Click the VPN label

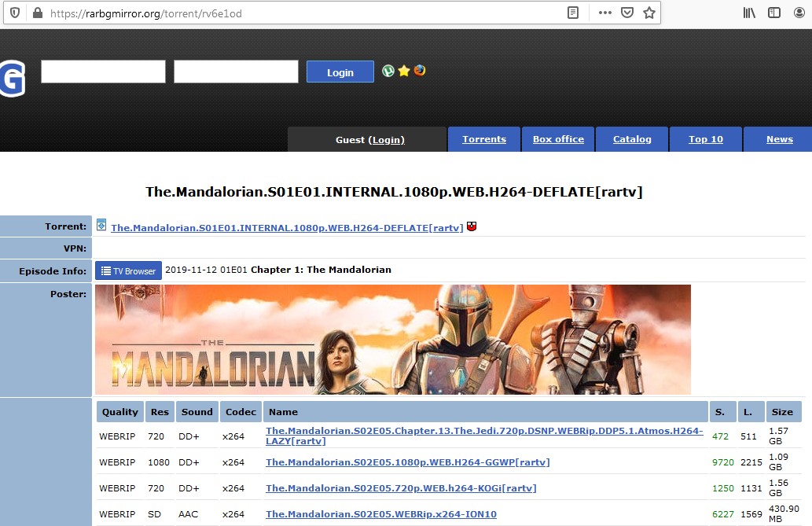click(75, 248)
